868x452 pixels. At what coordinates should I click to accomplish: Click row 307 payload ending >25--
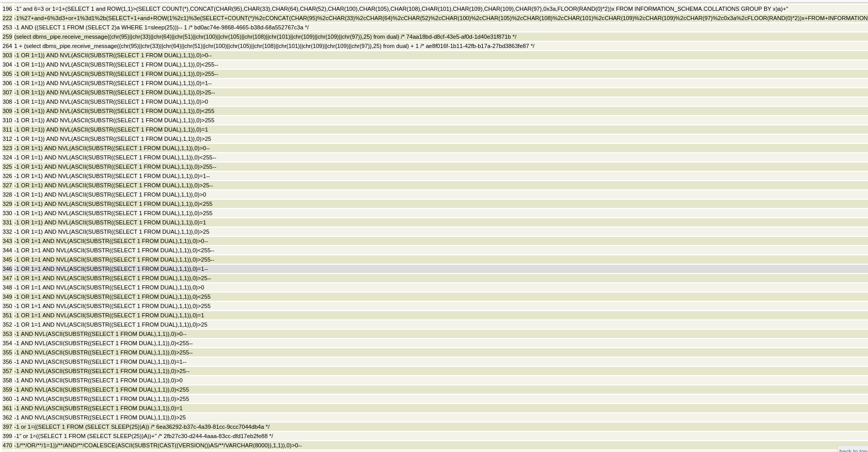(x=114, y=92)
